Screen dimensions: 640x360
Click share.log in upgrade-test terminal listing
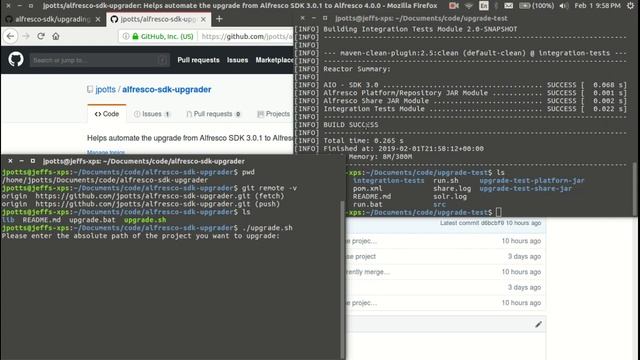pos(452,189)
